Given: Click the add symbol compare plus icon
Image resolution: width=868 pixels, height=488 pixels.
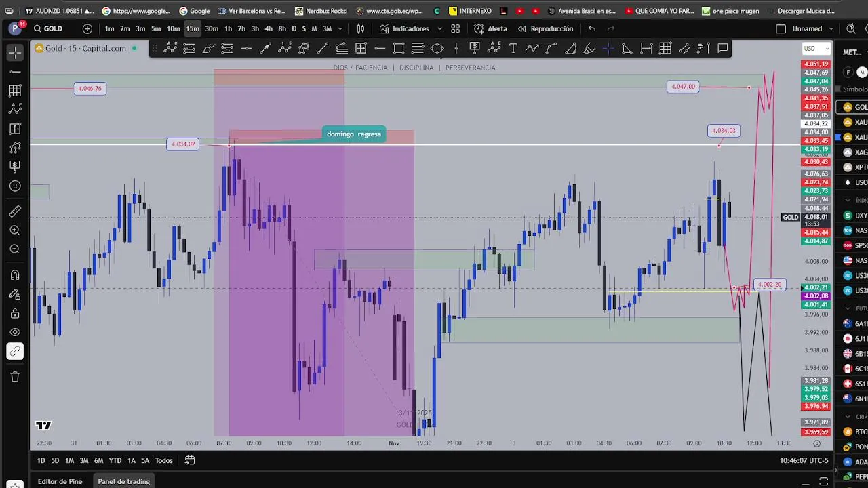Looking at the screenshot, I should click(87, 28).
